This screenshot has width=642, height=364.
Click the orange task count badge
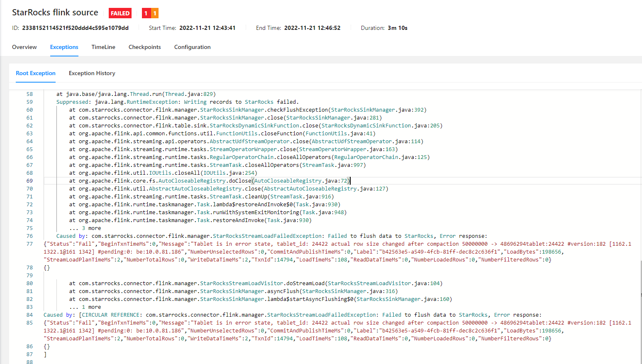155,13
